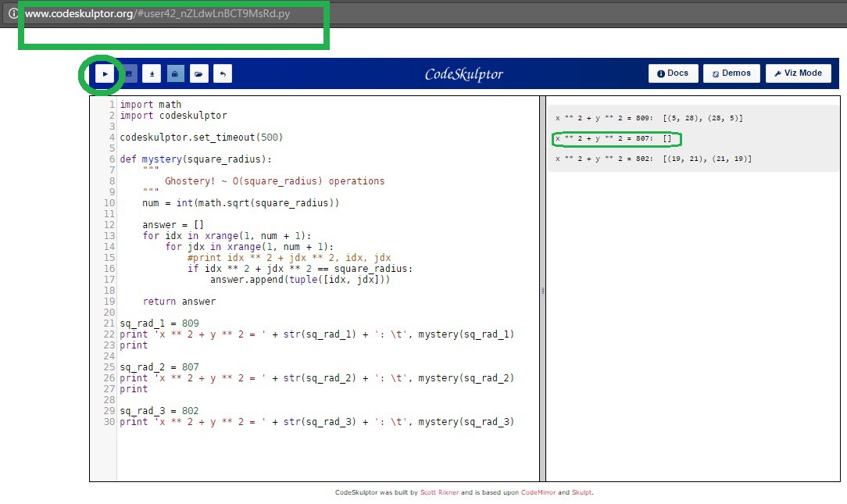
Task: Click the Fresh URL toolbar icon
Action: pos(175,74)
